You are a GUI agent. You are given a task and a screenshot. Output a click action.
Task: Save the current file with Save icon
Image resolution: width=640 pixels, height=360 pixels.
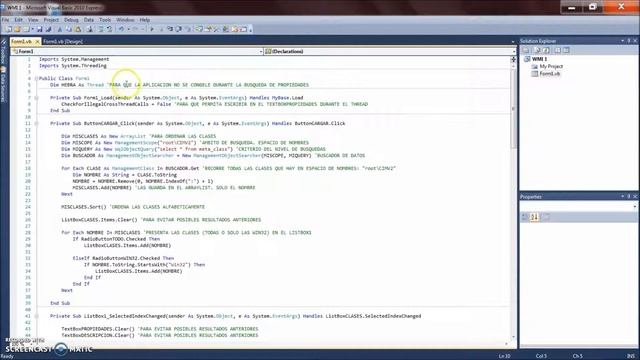(40, 29)
